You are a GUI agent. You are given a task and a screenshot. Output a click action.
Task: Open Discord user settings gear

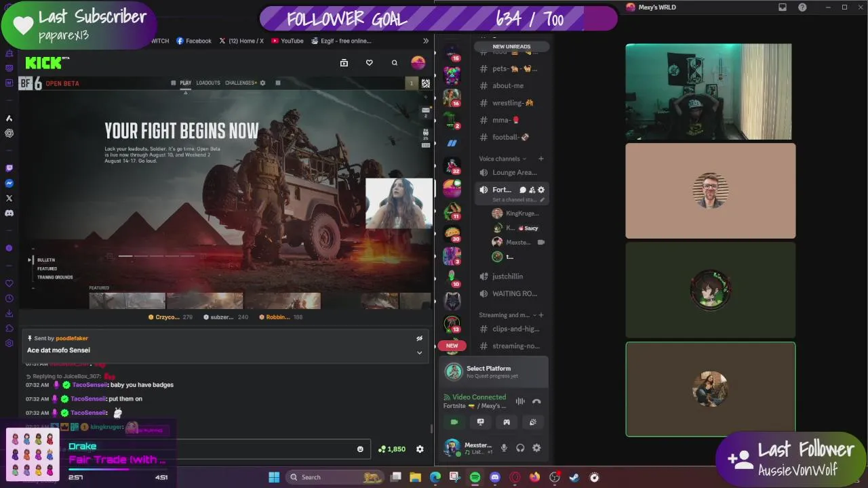536,448
